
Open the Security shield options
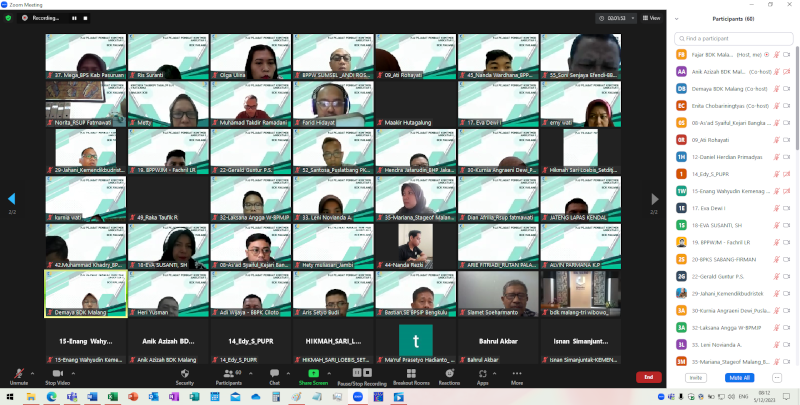[x=184, y=374]
